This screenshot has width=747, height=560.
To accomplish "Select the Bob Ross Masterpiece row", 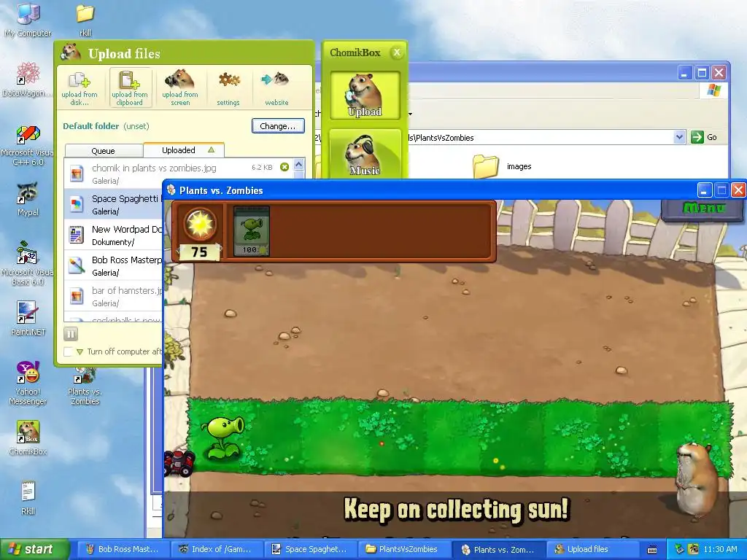I will click(113, 265).
